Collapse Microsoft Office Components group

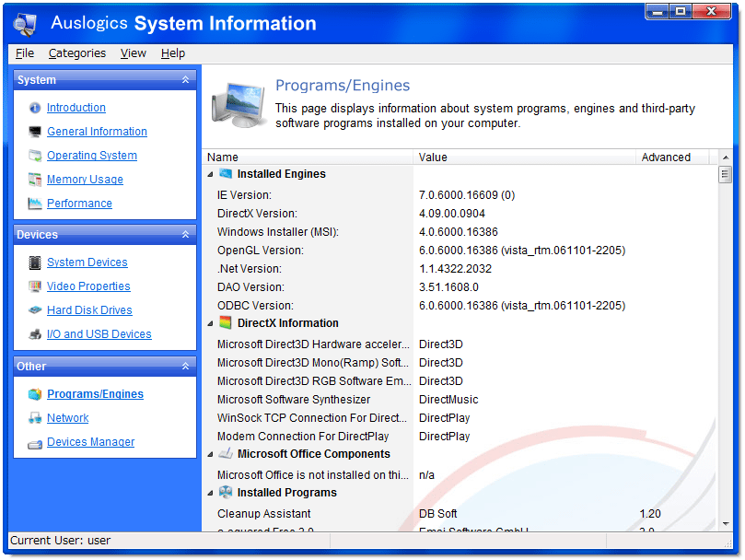pos(211,454)
